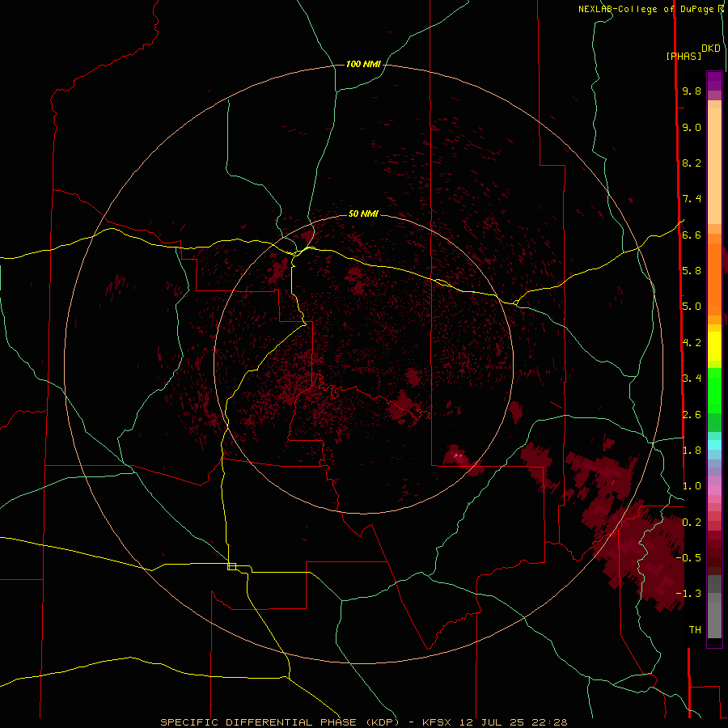This screenshot has height=728, width=728.
Task: Click the 3.4 value on the color scale
Action: click(692, 379)
